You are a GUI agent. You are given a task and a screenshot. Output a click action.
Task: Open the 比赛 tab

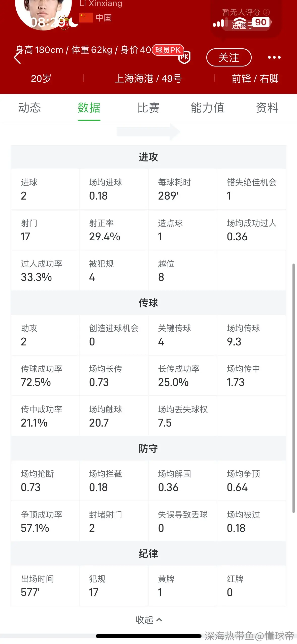(148, 108)
